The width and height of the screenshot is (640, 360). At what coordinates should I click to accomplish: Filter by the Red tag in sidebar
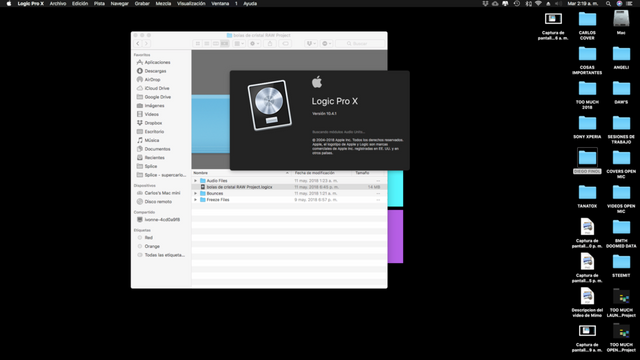tap(148, 238)
